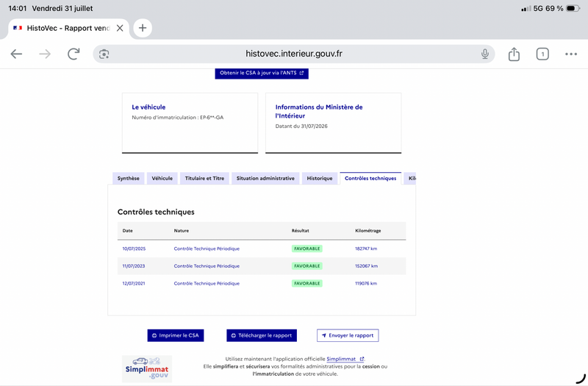Screen dimensions: 588x386
Task: Show open tabs counter
Action: pyautogui.click(x=542, y=54)
